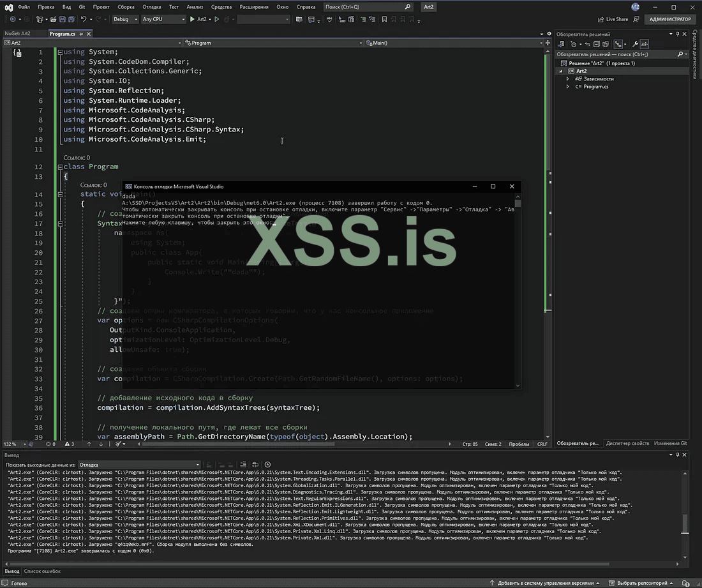The image size is (702, 588).
Task: Click the feedback person icon beside Live Share
Action: click(636, 19)
